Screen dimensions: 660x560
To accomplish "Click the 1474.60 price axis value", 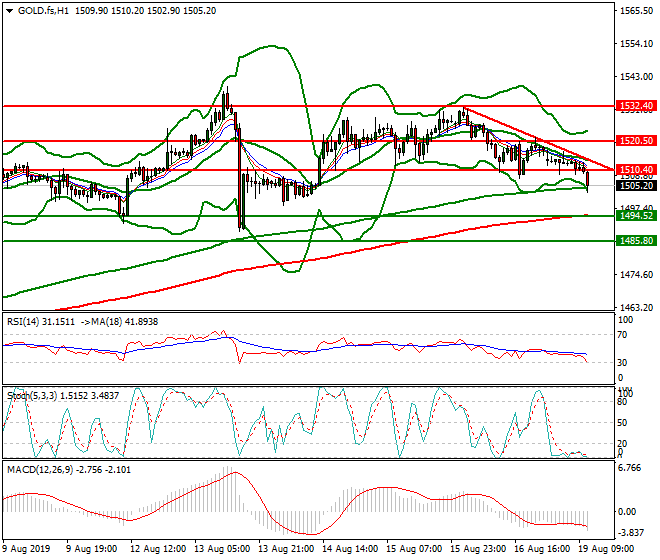I will point(636,275).
